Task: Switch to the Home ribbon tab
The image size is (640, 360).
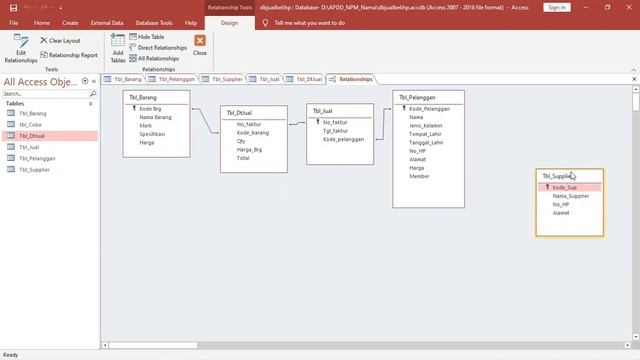Action: coord(42,23)
